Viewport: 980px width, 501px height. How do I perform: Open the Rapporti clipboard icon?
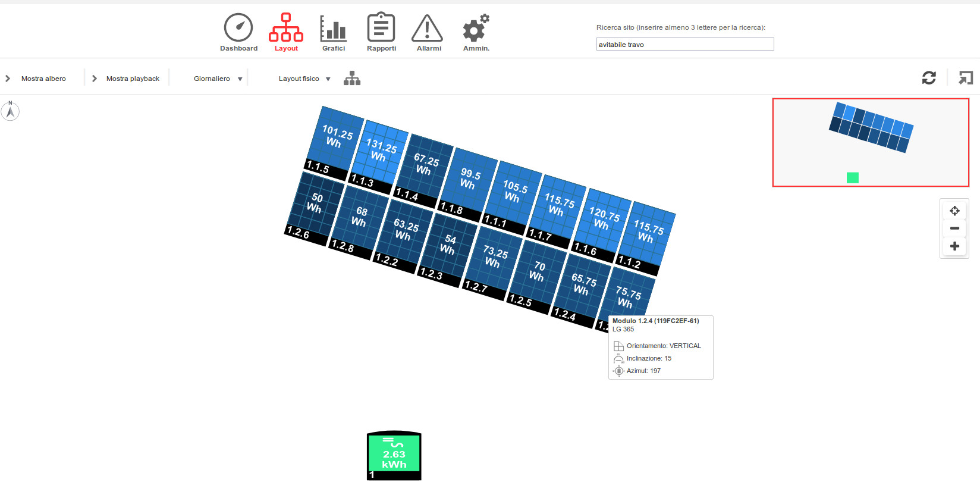pos(381,28)
